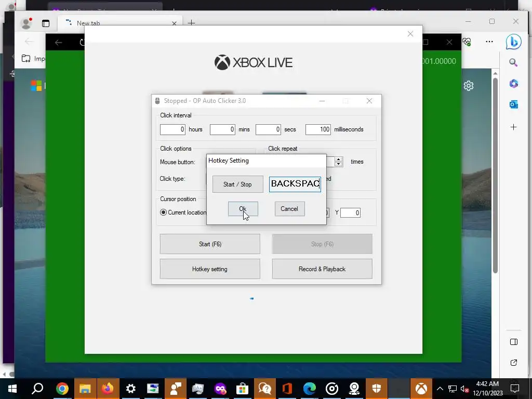532x399 pixels.
Task: Open Edge profile icon
Action: tap(26, 23)
